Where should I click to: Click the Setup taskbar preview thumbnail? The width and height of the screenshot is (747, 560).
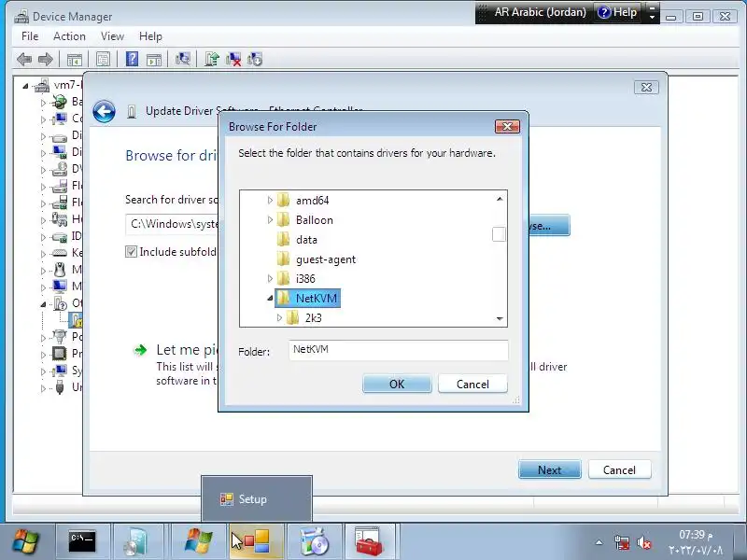coord(257,498)
